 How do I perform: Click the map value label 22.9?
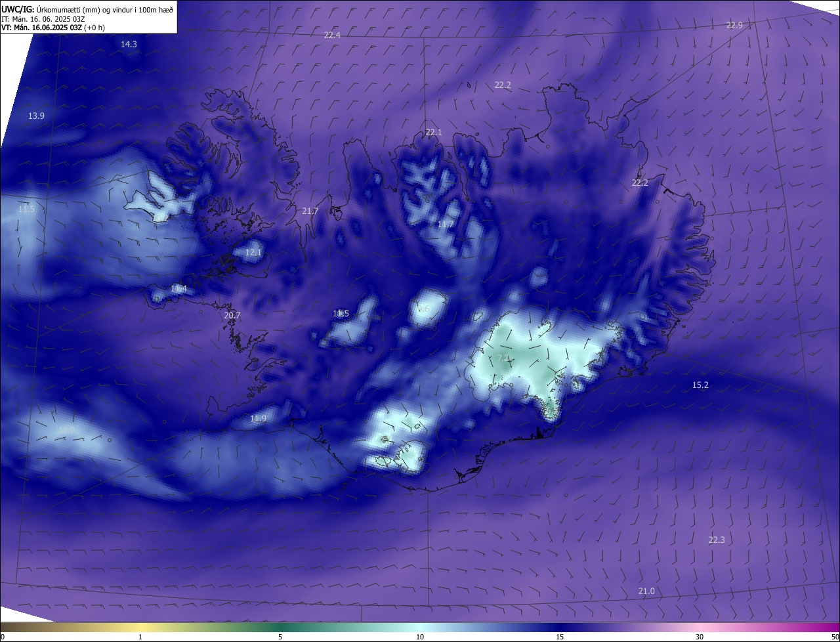pyautogui.click(x=734, y=26)
